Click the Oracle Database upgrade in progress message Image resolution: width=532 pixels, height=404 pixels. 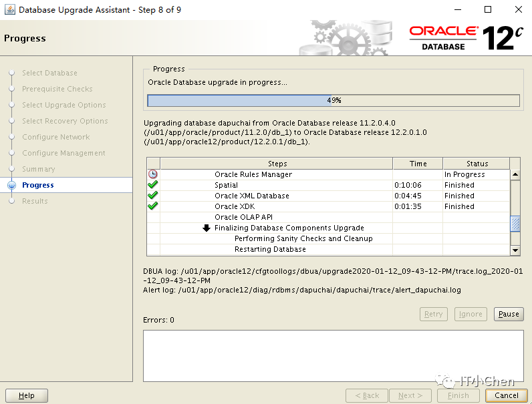pos(217,82)
